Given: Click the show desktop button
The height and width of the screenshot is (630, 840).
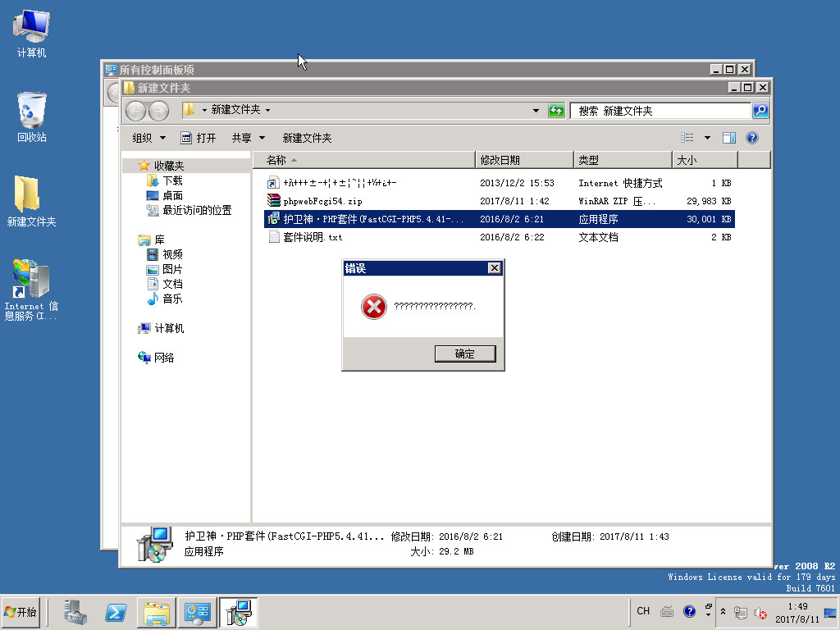Looking at the screenshot, I should point(830,613).
